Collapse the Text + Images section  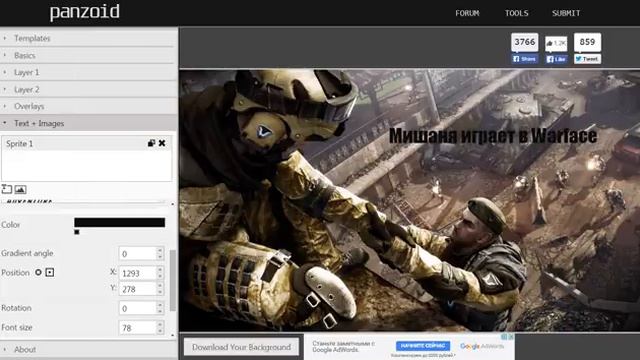89,123
